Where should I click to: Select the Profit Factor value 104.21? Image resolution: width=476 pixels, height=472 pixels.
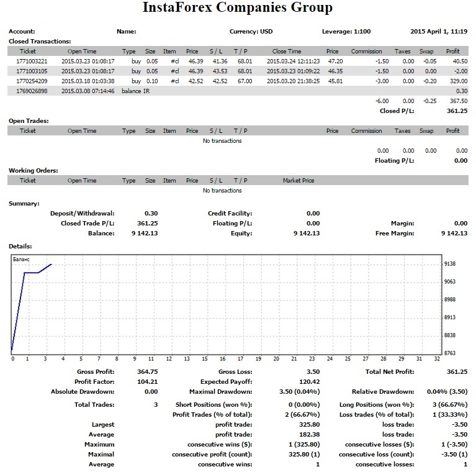(147, 382)
